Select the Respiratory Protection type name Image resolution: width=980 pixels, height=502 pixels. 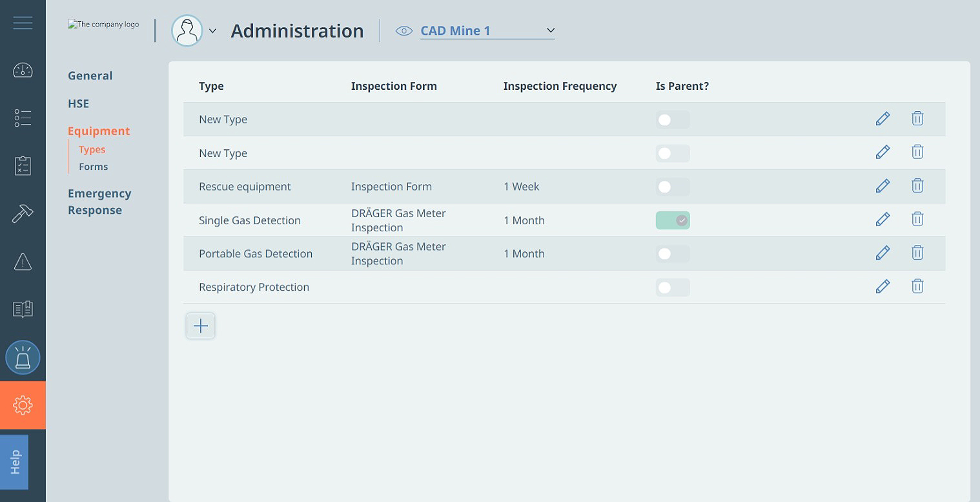pyautogui.click(x=254, y=288)
